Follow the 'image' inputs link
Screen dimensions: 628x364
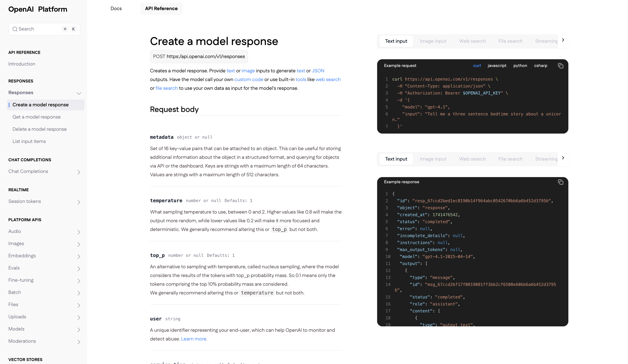[248, 71]
